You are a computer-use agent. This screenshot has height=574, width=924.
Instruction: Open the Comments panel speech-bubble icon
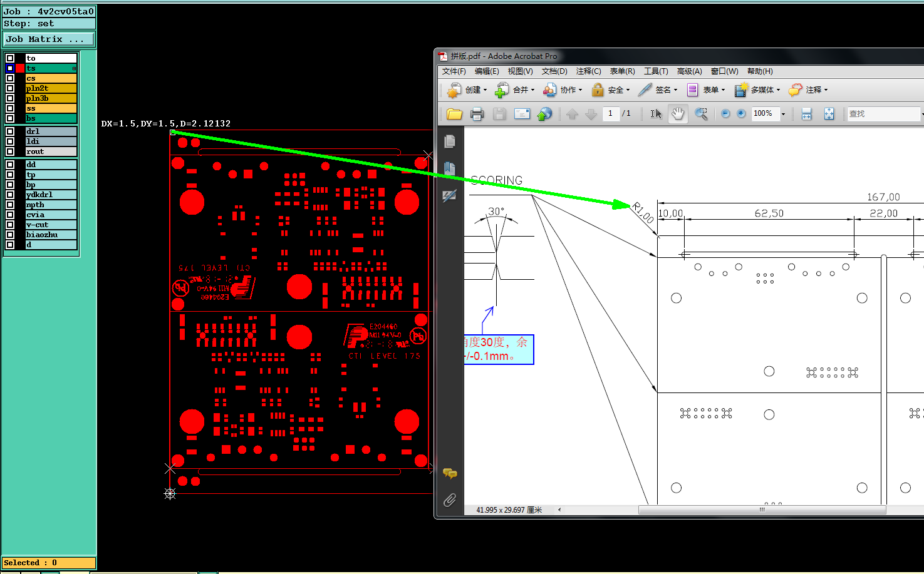(x=449, y=473)
